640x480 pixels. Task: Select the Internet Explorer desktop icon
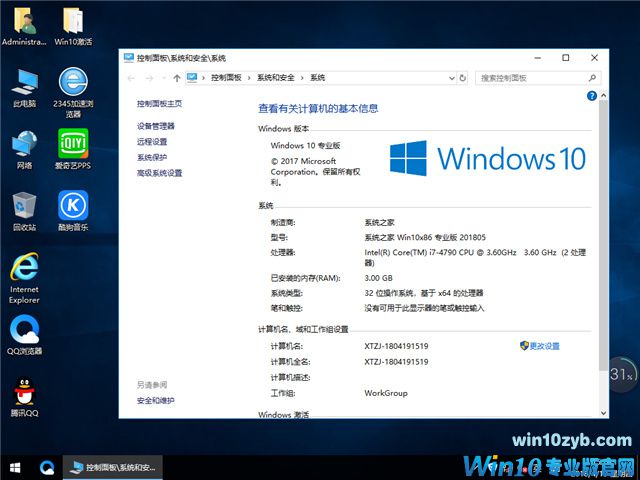[24, 278]
